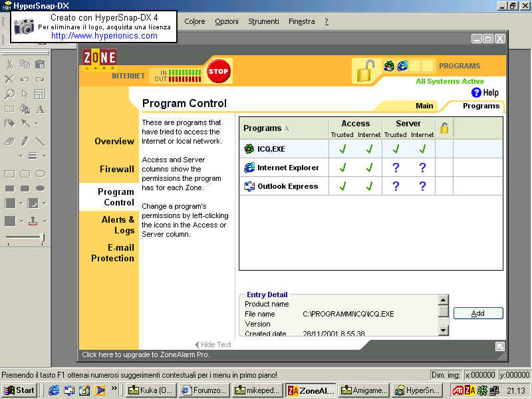Select the arrow drawing tool in HyperSnap
The width and height of the screenshot is (532, 399).
pos(25,123)
